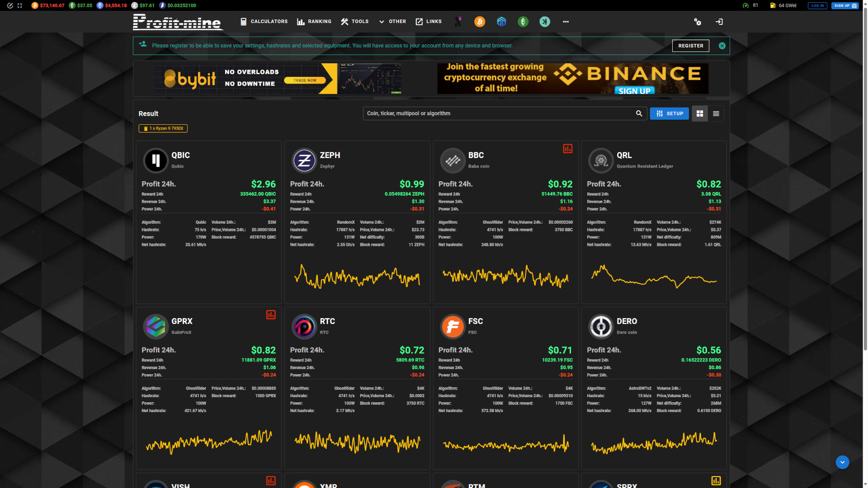Expand the OTHER dropdown navigation item
Viewport: 868px width, 488px height.
392,21
